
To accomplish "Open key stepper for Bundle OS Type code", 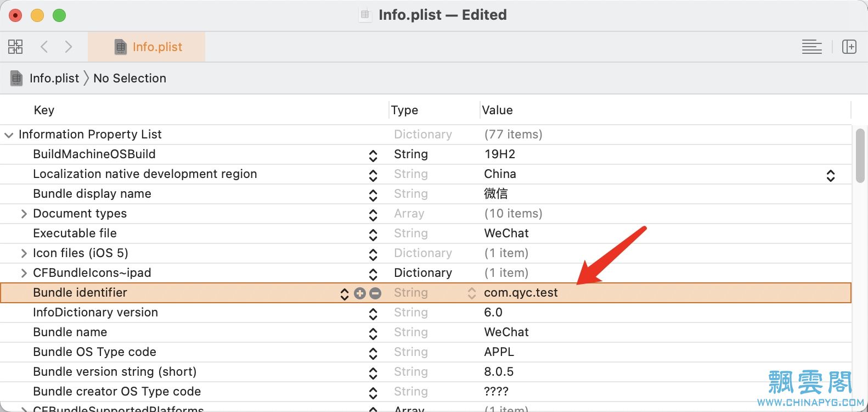I will coord(373,354).
